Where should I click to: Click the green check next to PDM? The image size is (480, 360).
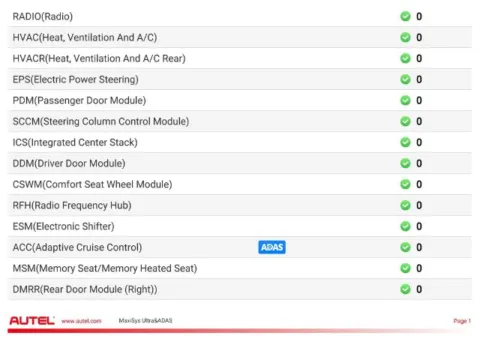click(x=405, y=100)
